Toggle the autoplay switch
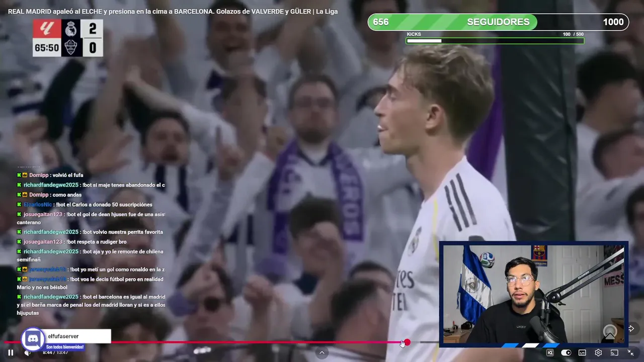 pos(566,353)
